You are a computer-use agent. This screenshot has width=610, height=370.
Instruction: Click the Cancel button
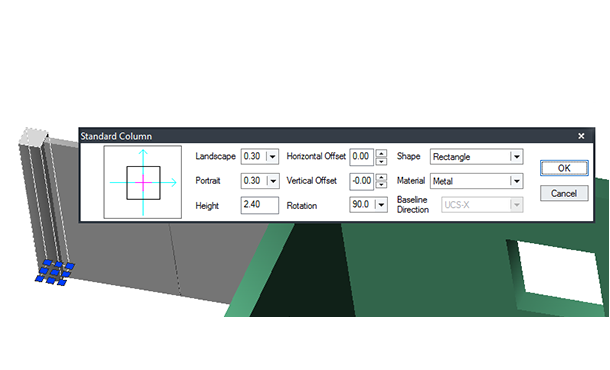tap(564, 193)
